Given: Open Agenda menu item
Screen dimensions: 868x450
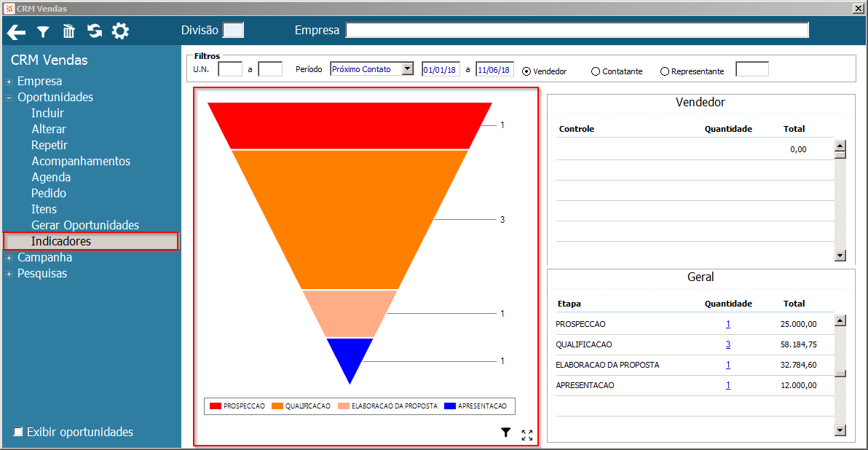Looking at the screenshot, I should pyautogui.click(x=51, y=177).
